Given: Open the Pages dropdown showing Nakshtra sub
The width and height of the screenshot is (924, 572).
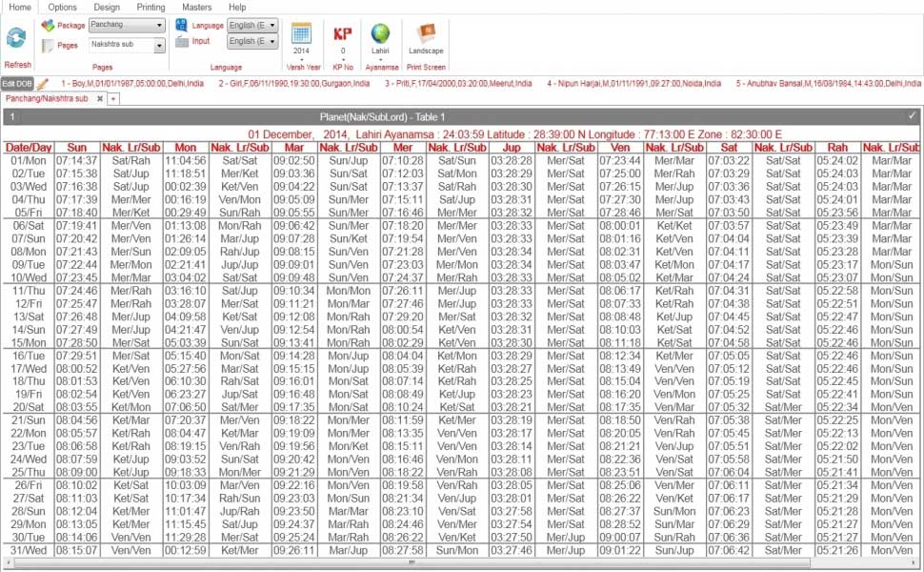Looking at the screenshot, I should 127,45.
